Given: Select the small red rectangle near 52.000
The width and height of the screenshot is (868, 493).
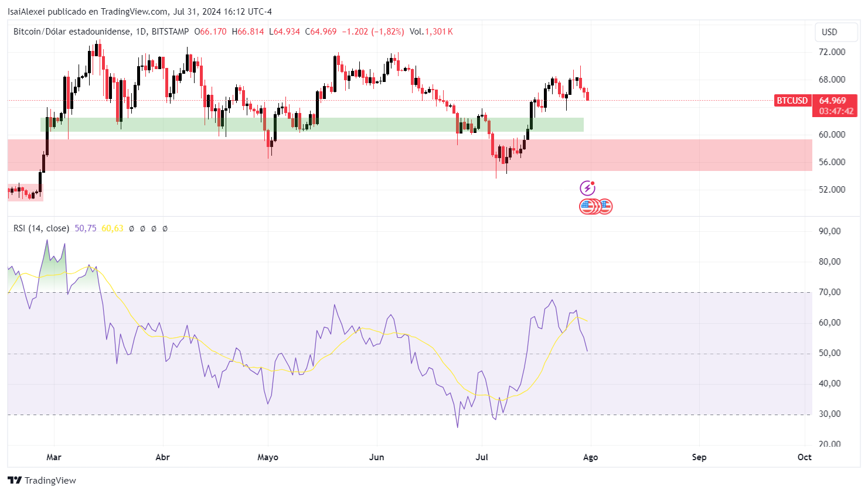Looking at the screenshot, I should (25, 192).
